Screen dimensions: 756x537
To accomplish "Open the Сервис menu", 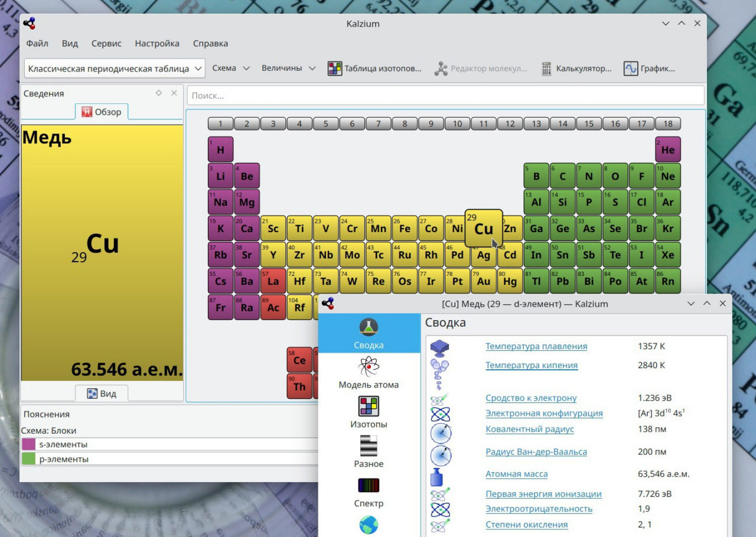I will [106, 43].
